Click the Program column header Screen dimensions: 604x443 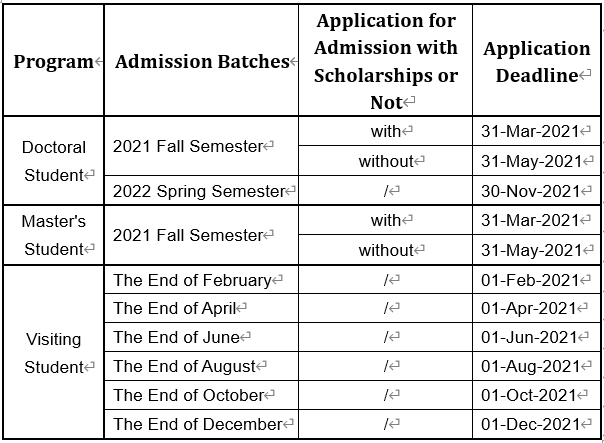[55, 62]
